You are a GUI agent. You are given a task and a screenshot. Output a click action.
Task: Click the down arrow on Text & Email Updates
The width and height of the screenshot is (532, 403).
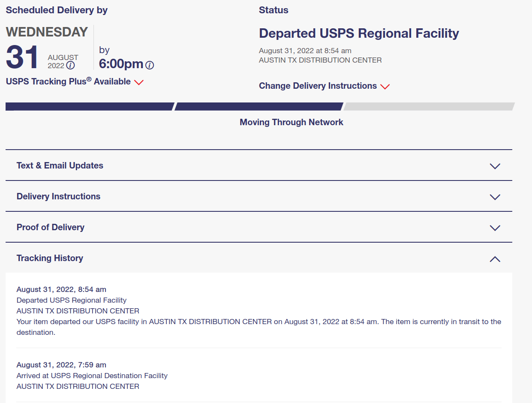[495, 166]
